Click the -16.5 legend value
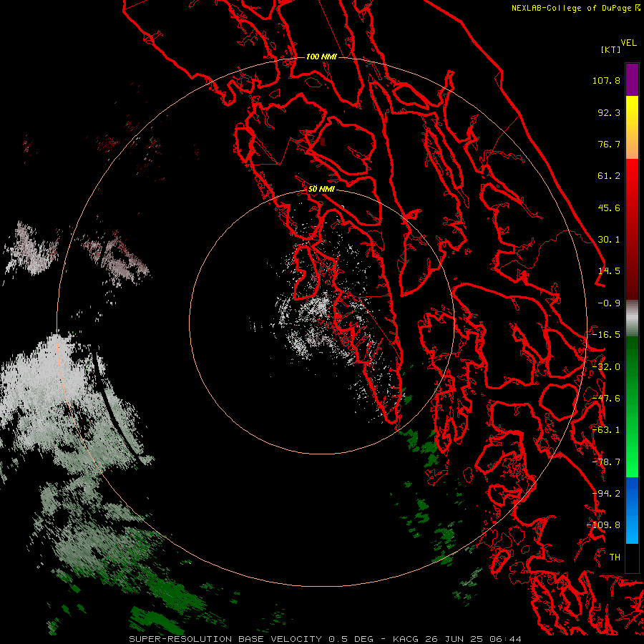 click(x=606, y=335)
